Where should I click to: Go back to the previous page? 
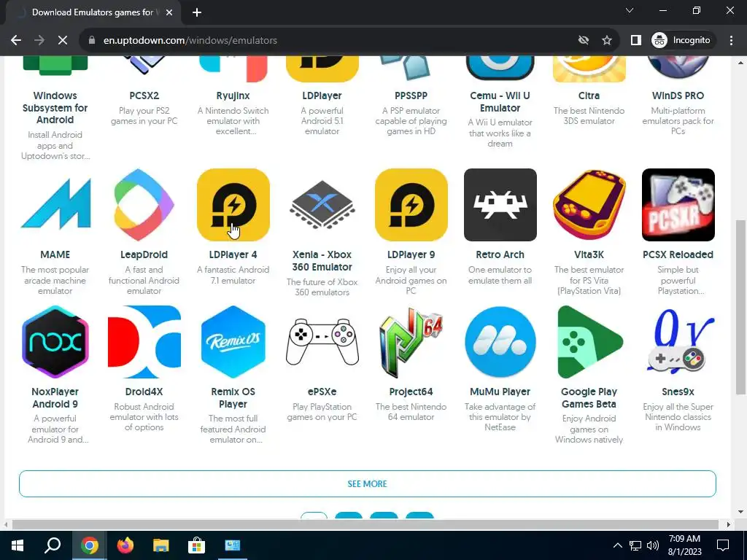coord(16,41)
